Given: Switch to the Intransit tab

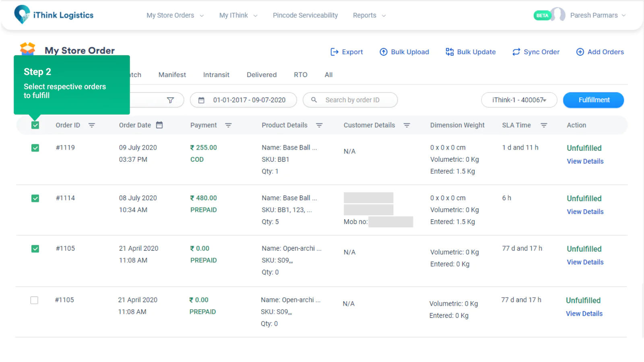Looking at the screenshot, I should coord(216,75).
